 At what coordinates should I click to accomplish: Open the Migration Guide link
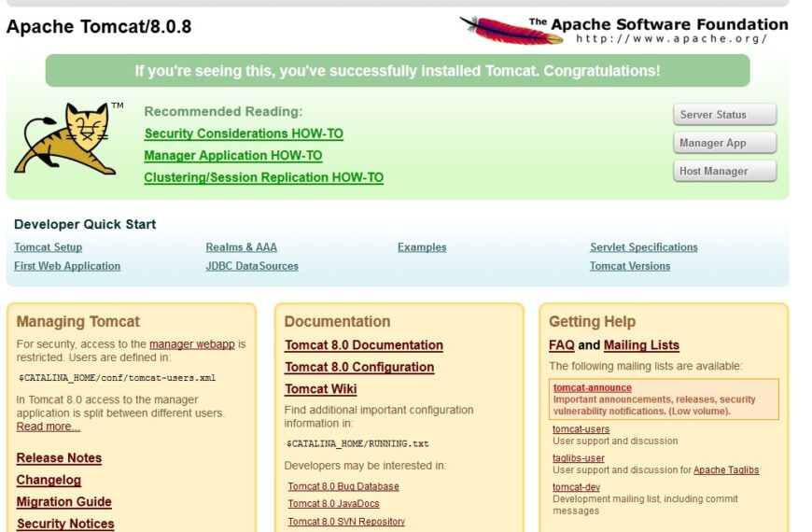(64, 502)
